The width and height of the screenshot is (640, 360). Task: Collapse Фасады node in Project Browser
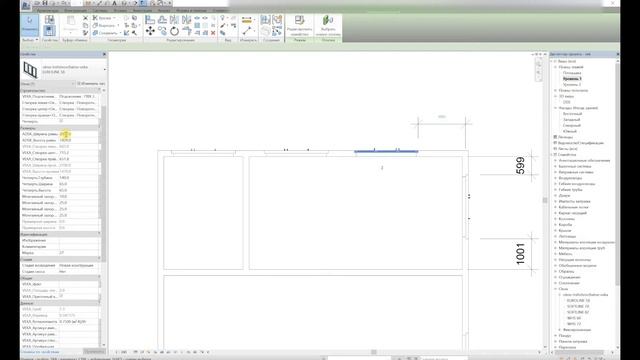click(555, 108)
